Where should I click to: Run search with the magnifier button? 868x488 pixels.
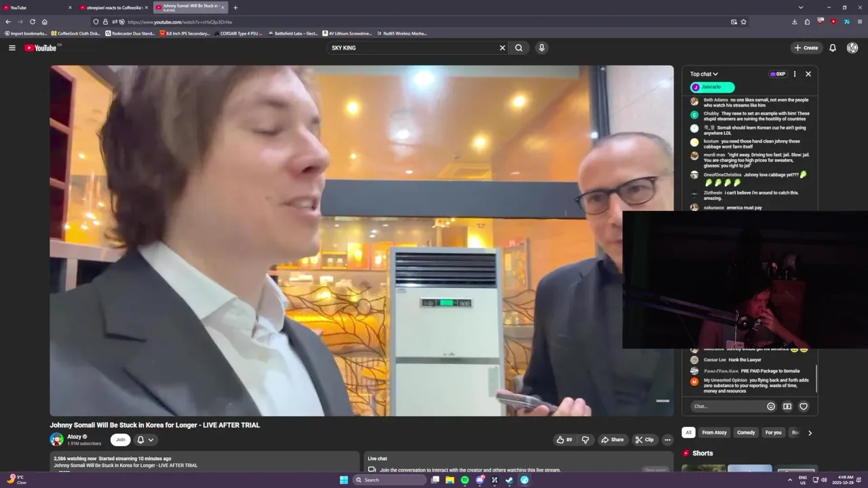(x=519, y=47)
